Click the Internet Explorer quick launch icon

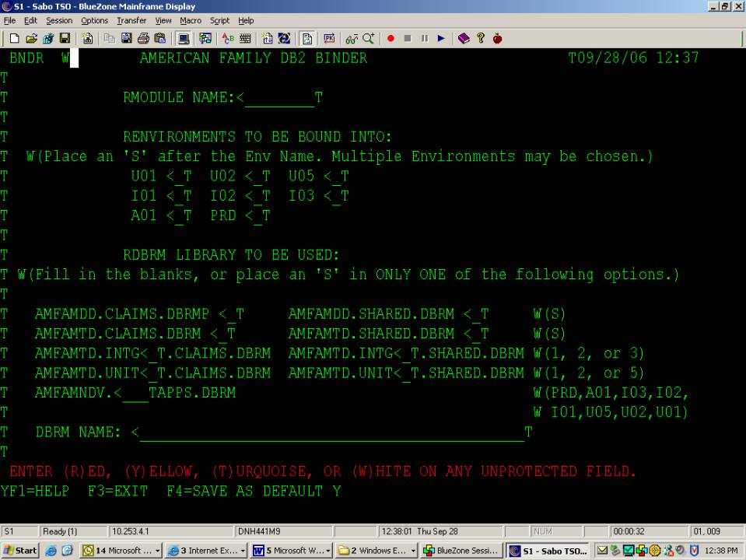coord(51,551)
